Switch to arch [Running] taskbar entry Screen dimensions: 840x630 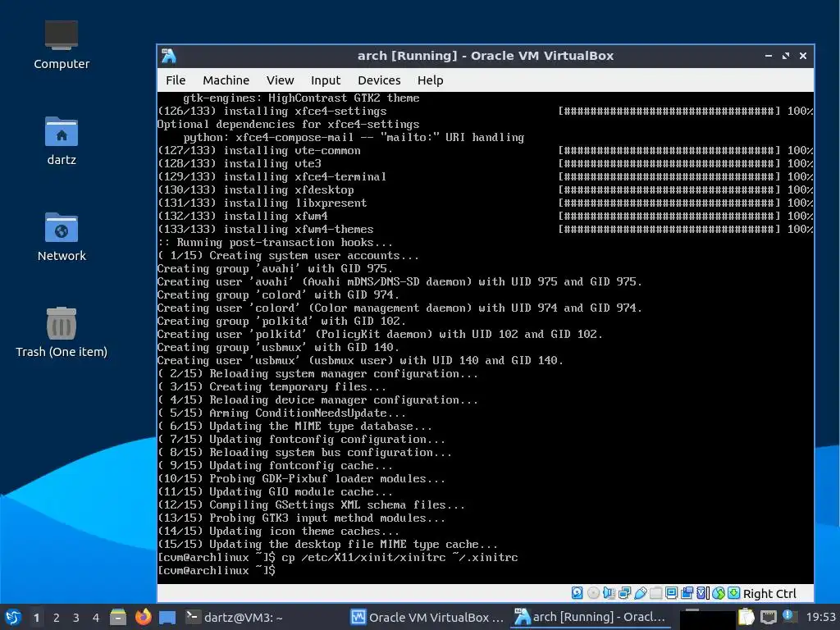coord(590,617)
